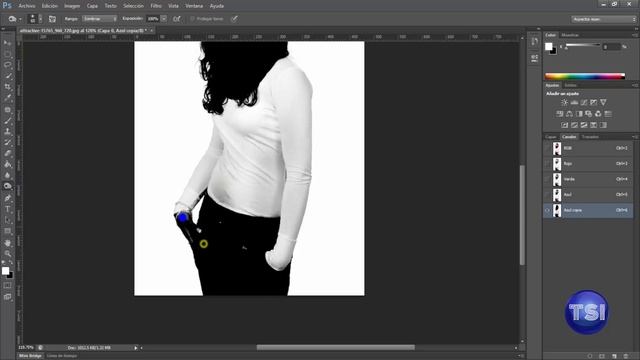The height and width of the screenshot is (360, 640).
Task: Add Invert adjustment
Action: 564,125
